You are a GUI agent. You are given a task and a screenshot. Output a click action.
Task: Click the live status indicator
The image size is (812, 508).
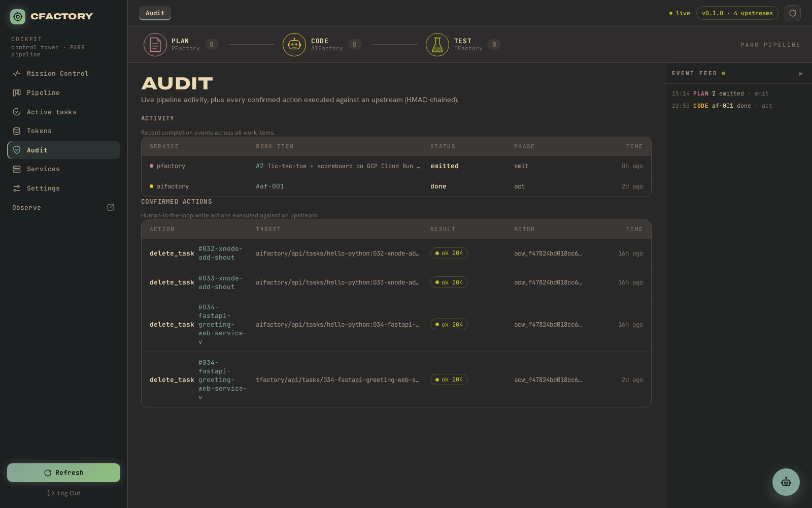coord(680,13)
